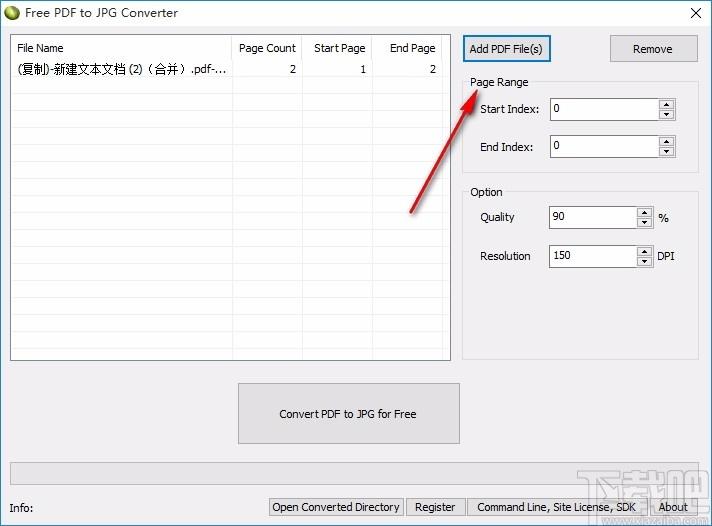Raise Quality percentage with up arrow
The width and height of the screenshot is (712, 526).
tap(645, 212)
